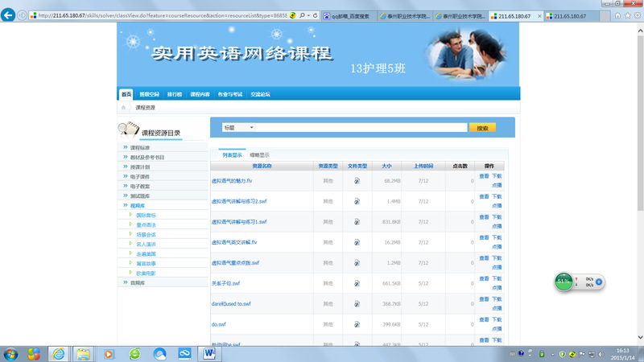Switch to the 缩略显示 thumbnail view tab

pyautogui.click(x=259, y=154)
